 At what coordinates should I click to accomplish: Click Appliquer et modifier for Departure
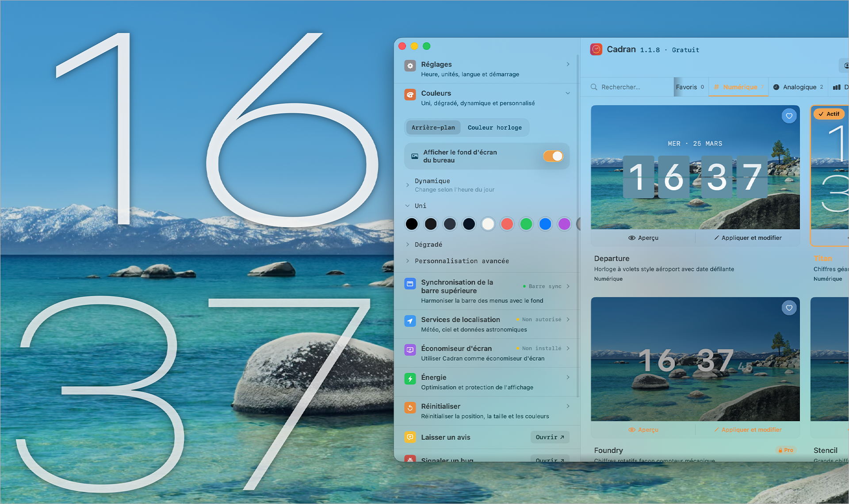pos(747,237)
